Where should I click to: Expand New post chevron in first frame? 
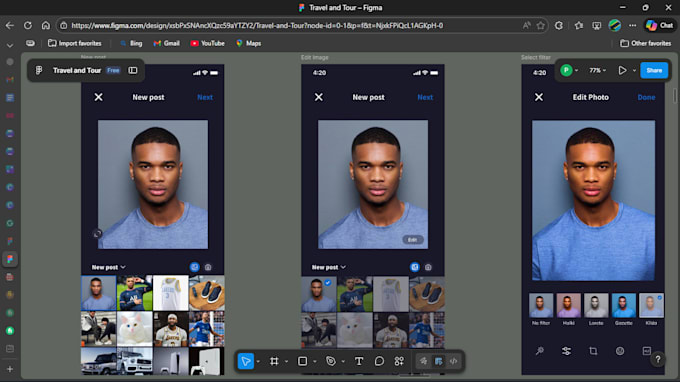[123, 267]
